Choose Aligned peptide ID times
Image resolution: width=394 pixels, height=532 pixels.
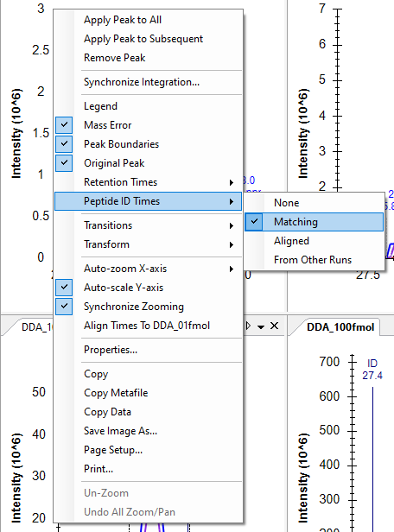pos(315,241)
